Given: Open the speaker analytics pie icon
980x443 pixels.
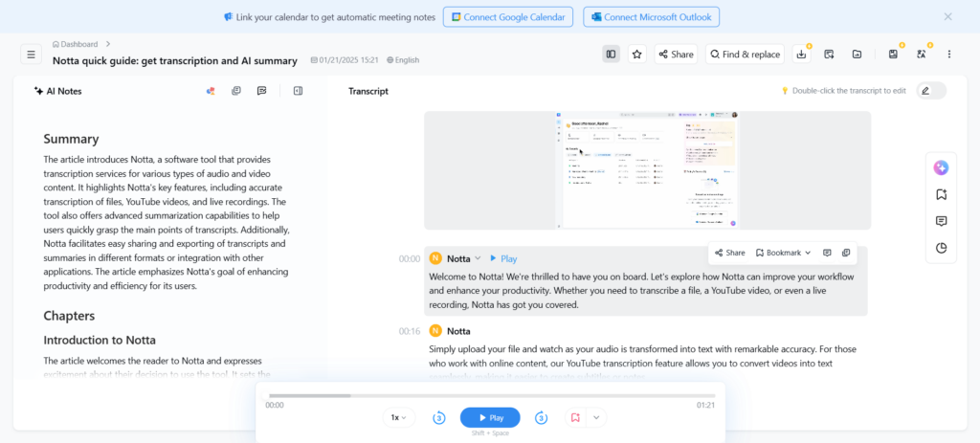Looking at the screenshot, I should click(x=942, y=248).
